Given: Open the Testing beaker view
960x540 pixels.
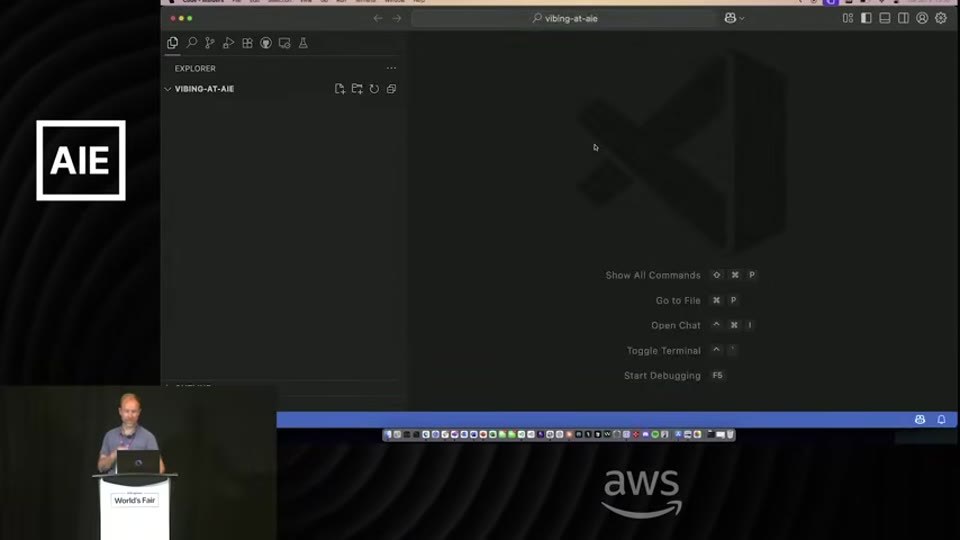Looking at the screenshot, I should (303, 43).
